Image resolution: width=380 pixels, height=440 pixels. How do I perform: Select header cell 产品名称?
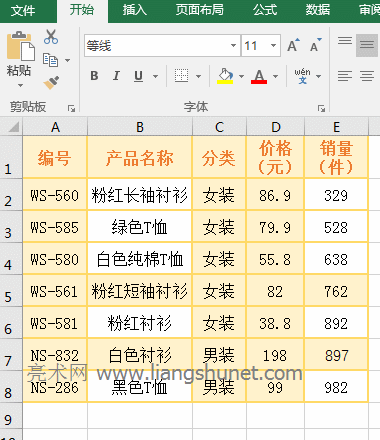[x=140, y=157]
